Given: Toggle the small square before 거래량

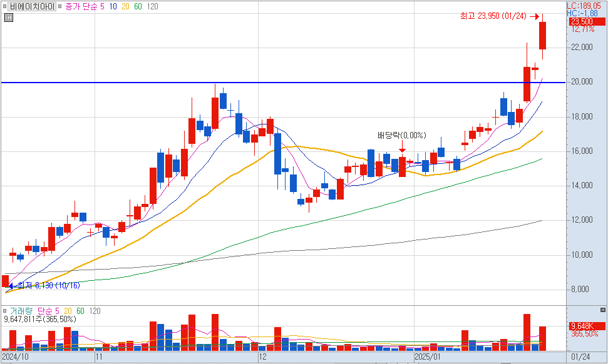Looking at the screenshot, I should (x=4, y=311).
